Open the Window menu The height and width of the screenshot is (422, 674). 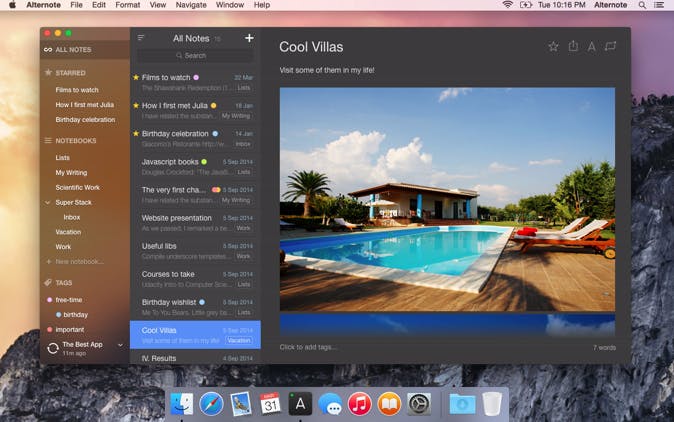click(230, 5)
